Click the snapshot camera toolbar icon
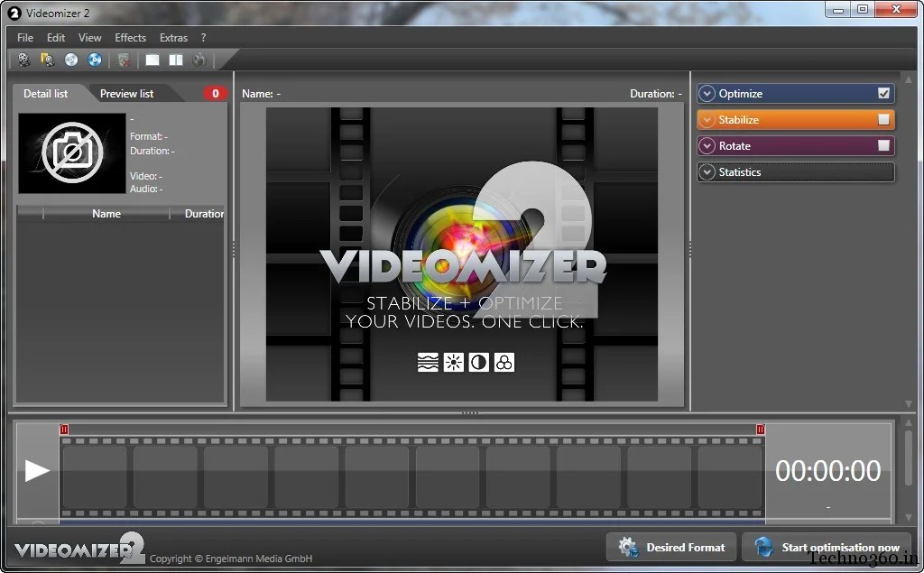 199,60
